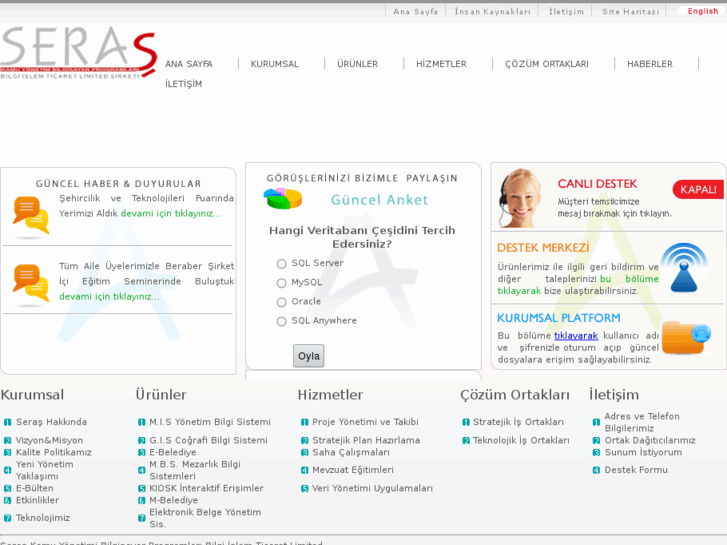Screen dimensions: 727x545
Task: Click the red KAPALI status badge
Action: pyautogui.click(x=698, y=189)
